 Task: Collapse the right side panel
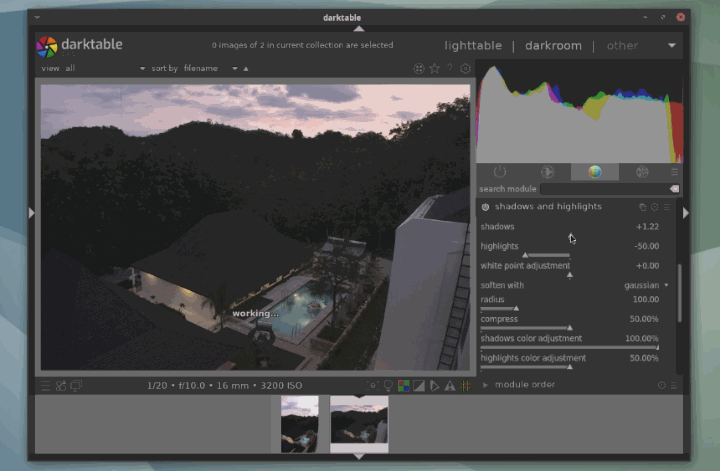point(686,213)
